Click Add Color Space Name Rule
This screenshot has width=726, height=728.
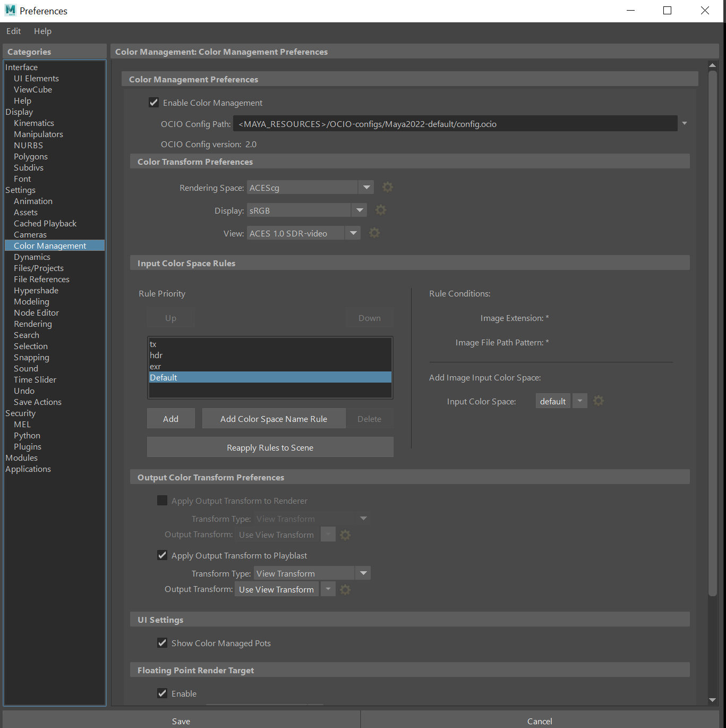(x=274, y=419)
